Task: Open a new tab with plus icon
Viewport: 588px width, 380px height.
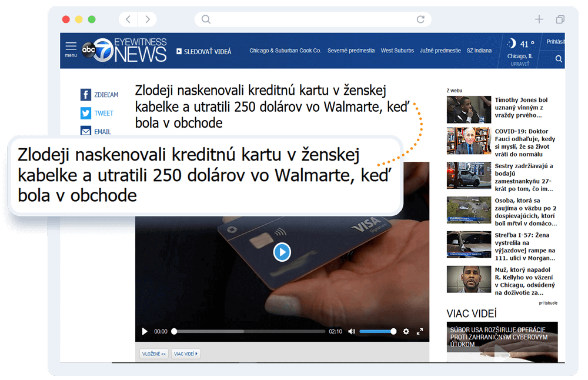Action: click(x=539, y=19)
